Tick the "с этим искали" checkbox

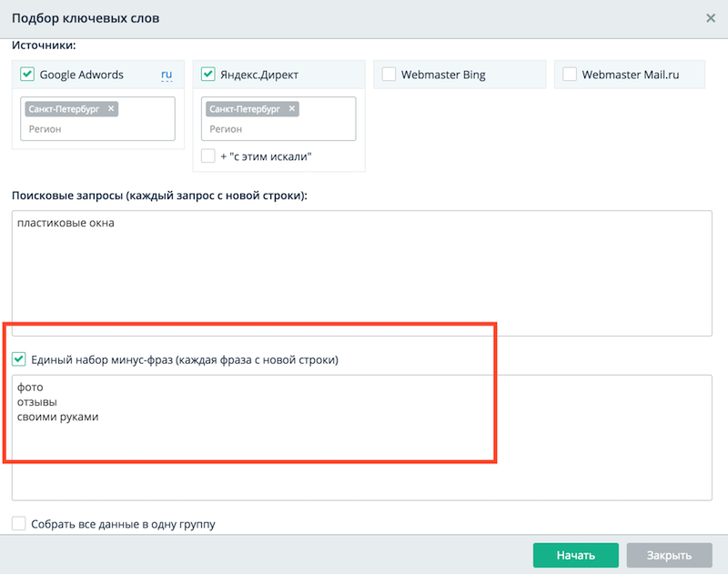[208, 156]
